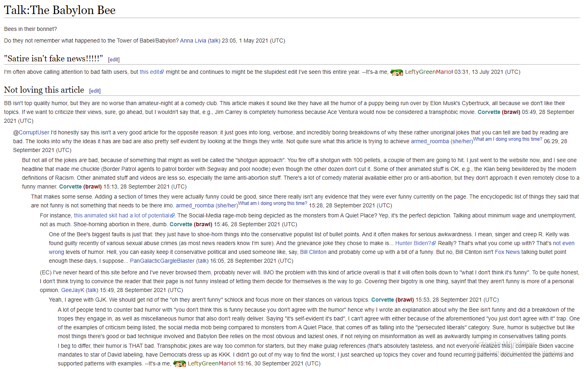Click "What am I doing wrong this time?" before 15:28
Screen dimensions: 588x369
pos(273,203)
